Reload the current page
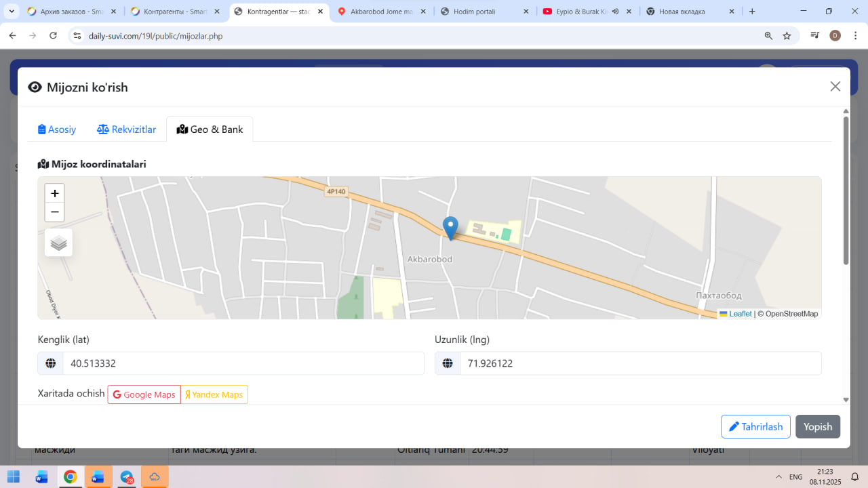This screenshot has width=868, height=488. 54,36
